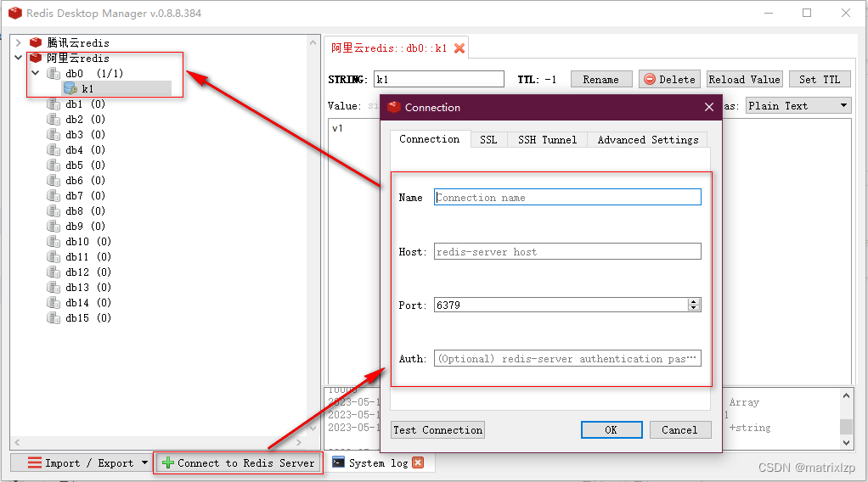Click Connect to Redis Server button
The image size is (868, 482).
[x=239, y=462]
